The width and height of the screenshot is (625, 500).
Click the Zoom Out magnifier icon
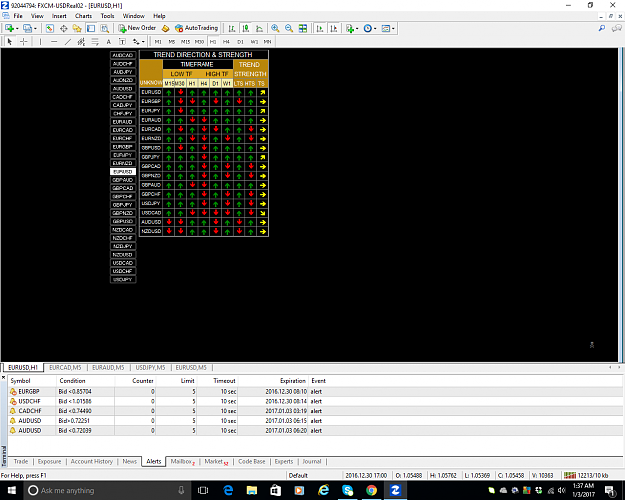[289, 28]
